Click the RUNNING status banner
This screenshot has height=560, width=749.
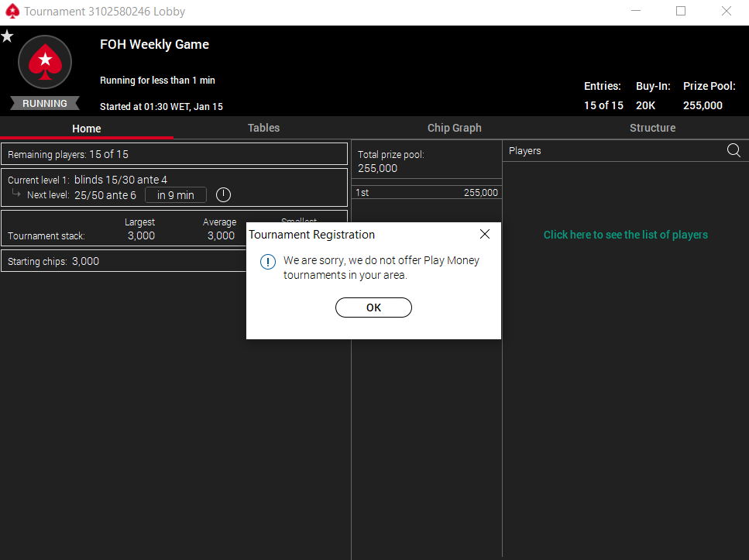(x=45, y=103)
